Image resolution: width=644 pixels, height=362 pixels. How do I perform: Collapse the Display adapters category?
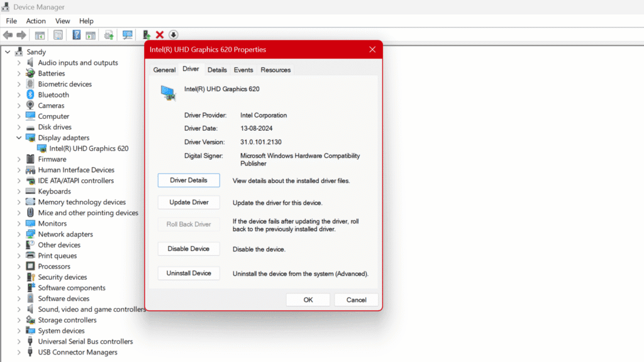(x=19, y=137)
